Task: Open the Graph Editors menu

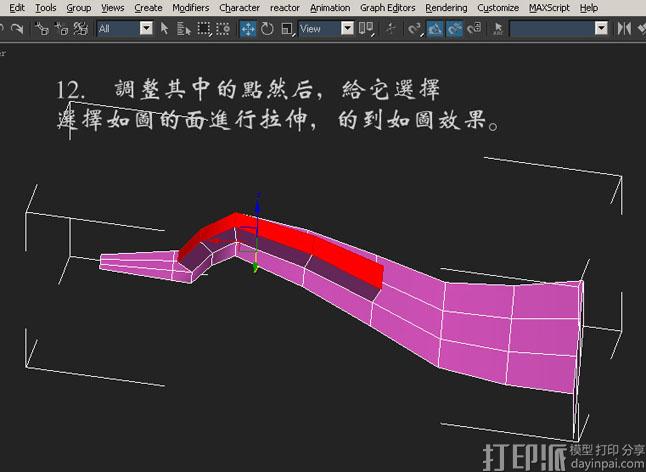Action: point(387,7)
